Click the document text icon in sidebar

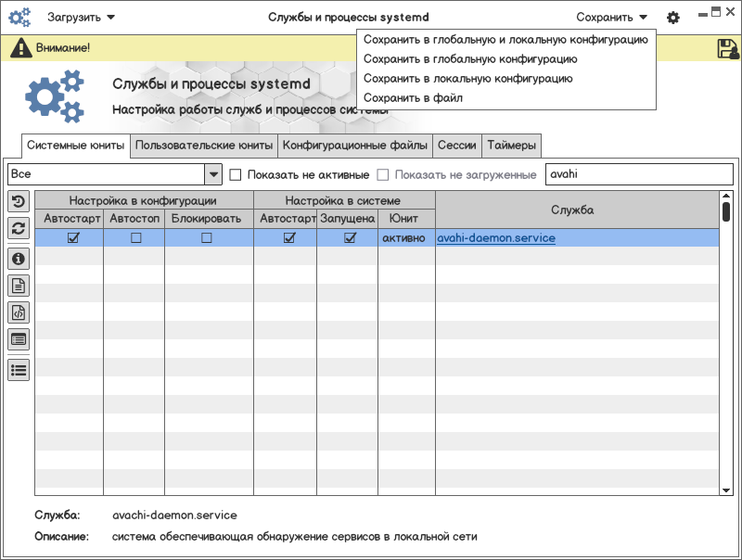click(x=19, y=286)
